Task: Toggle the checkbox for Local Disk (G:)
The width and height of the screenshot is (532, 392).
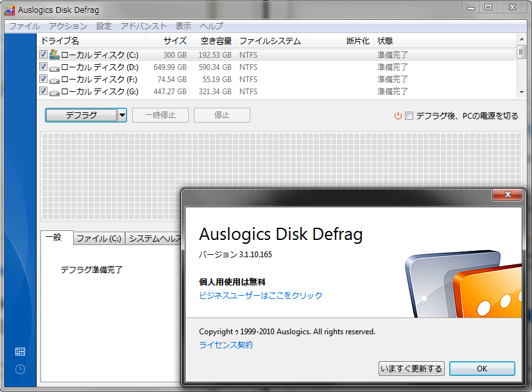Action: click(43, 91)
